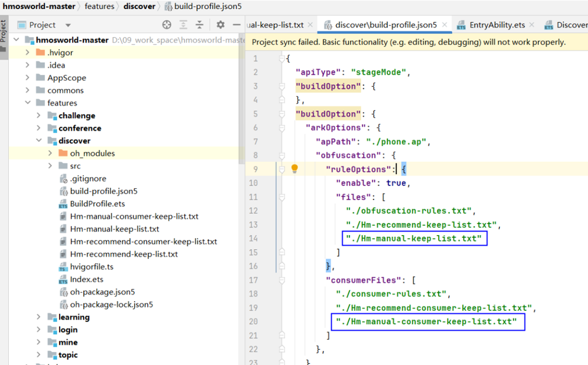Select BuildProfile.ets in the tree
Screen dimensions: 588x365
pos(97,204)
